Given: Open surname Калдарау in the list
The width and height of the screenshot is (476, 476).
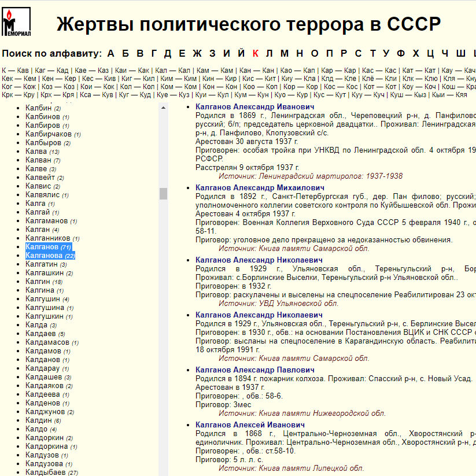Looking at the screenshot, I should (x=42, y=369).
